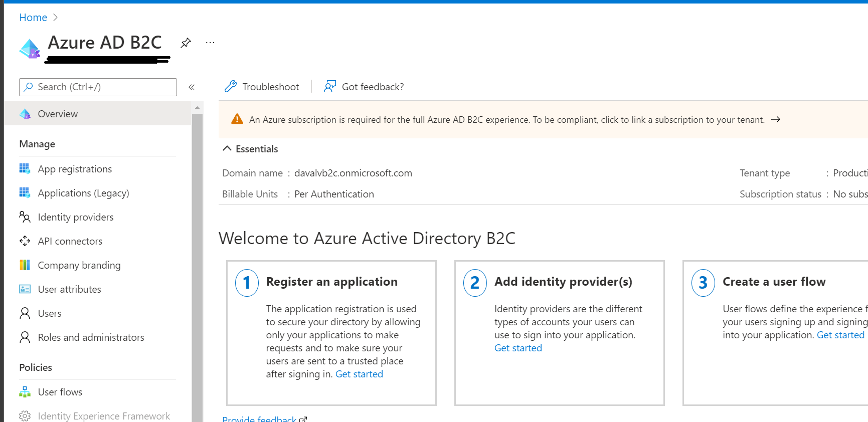Collapse the Essentials section
Screen dimensions: 868x422
[227, 149]
